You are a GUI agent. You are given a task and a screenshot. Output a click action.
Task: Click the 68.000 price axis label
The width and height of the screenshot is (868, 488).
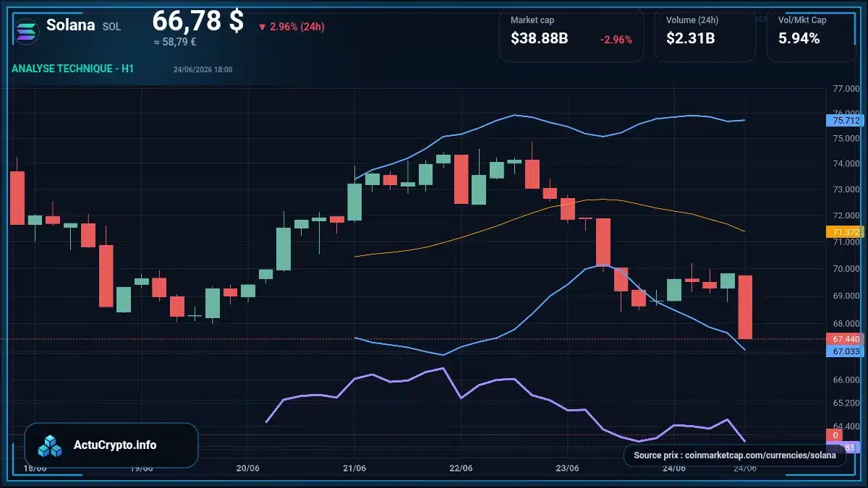pyautogui.click(x=846, y=324)
